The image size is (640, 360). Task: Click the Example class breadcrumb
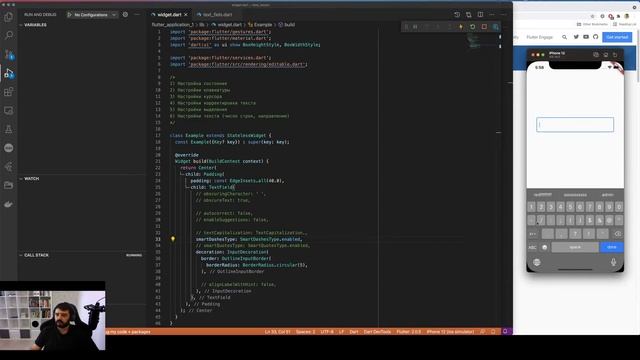260,25
